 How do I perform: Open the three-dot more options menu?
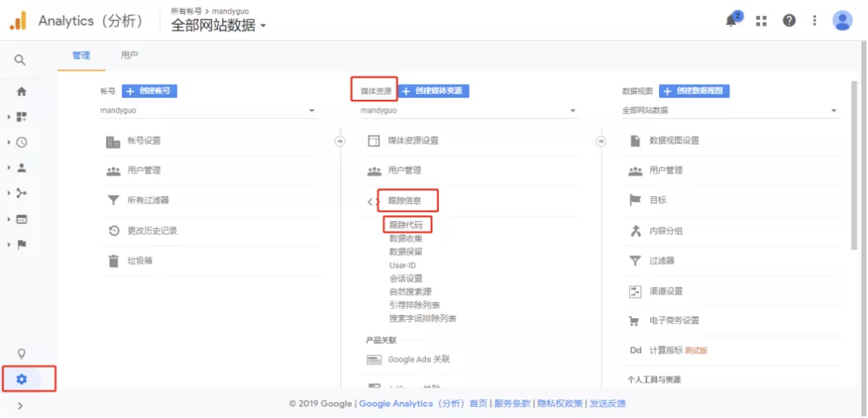click(815, 21)
